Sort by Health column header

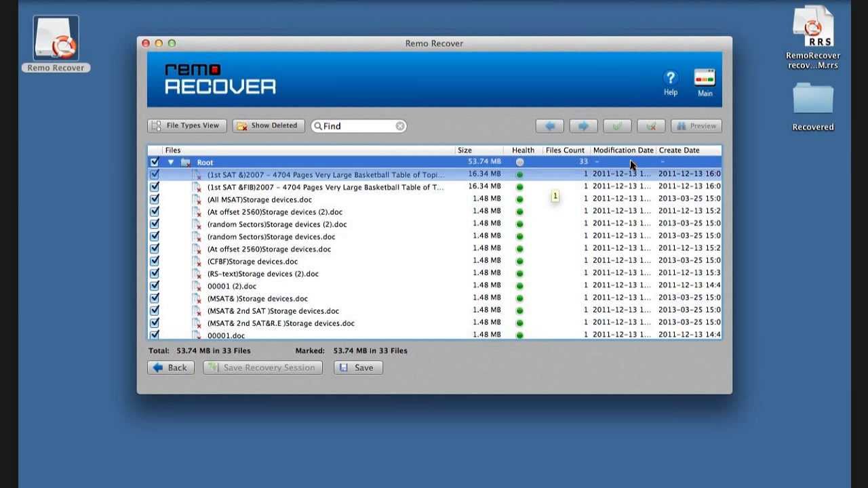tap(523, 150)
